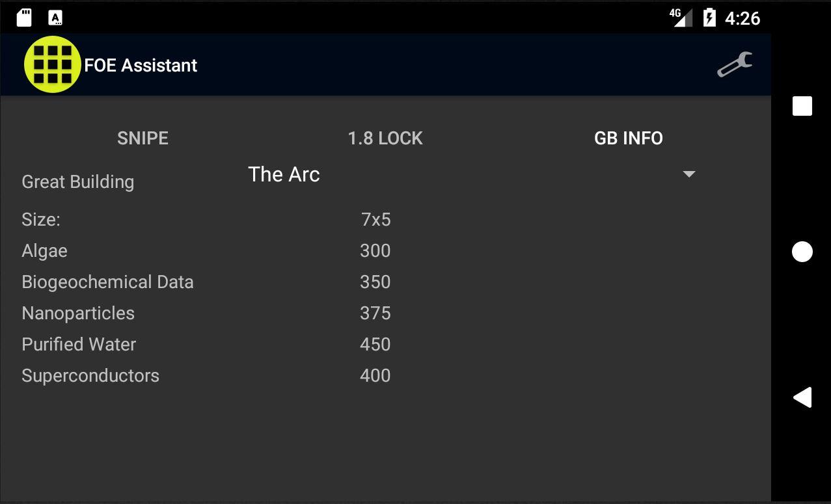831x504 pixels.
Task: Tap the yellow grid app logo
Action: click(x=52, y=64)
